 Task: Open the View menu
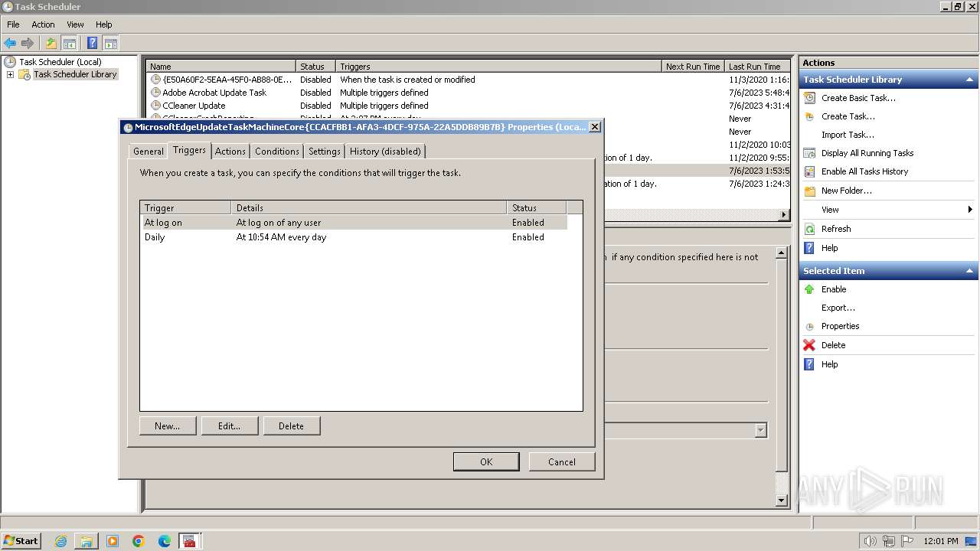[75, 24]
